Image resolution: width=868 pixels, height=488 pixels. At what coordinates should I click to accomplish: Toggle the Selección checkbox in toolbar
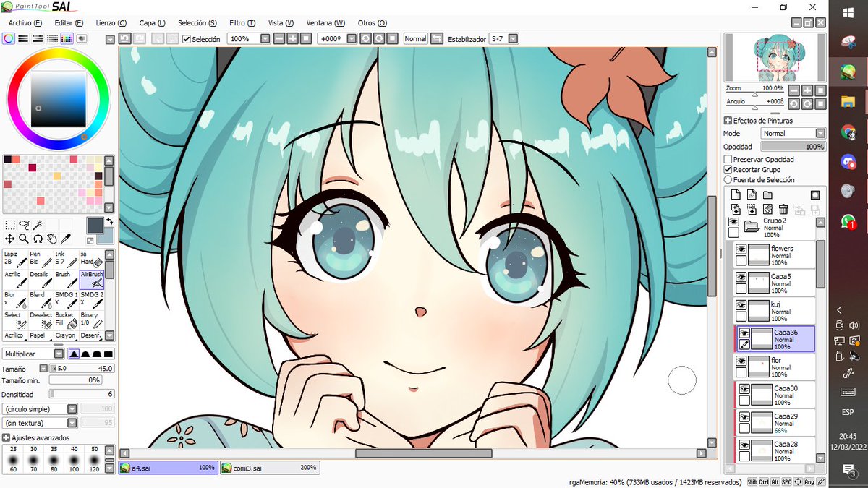(x=187, y=39)
